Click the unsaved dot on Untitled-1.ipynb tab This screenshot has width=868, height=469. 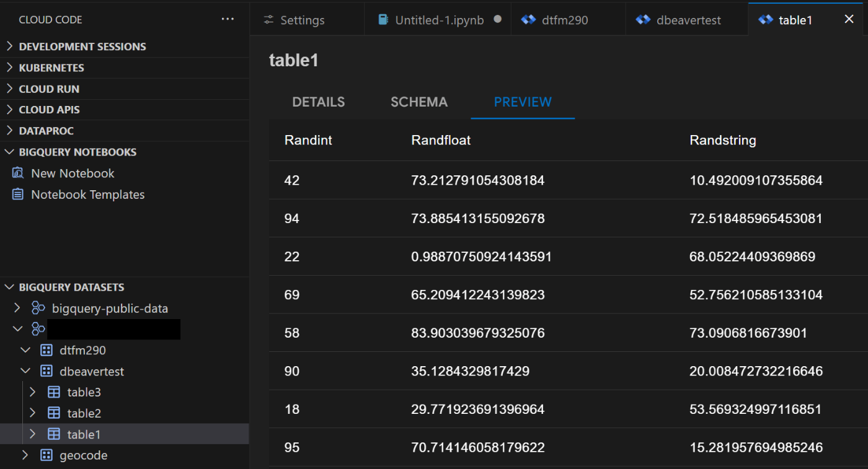[x=497, y=19]
